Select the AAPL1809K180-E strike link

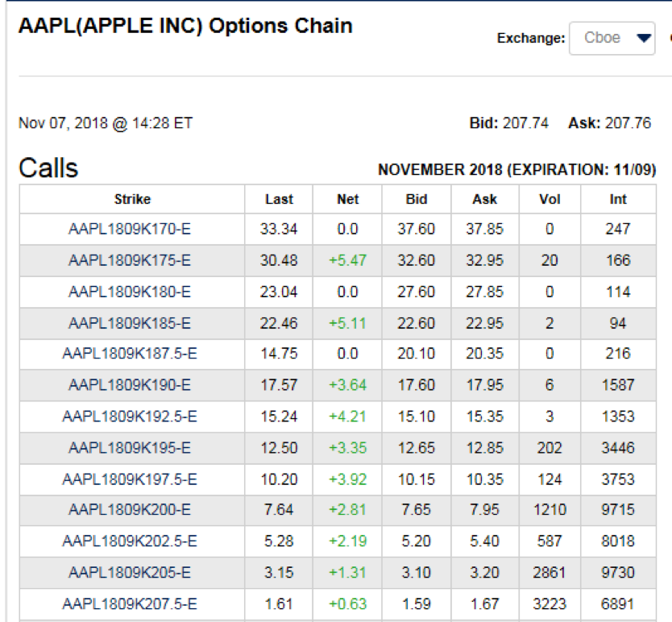pos(130,292)
